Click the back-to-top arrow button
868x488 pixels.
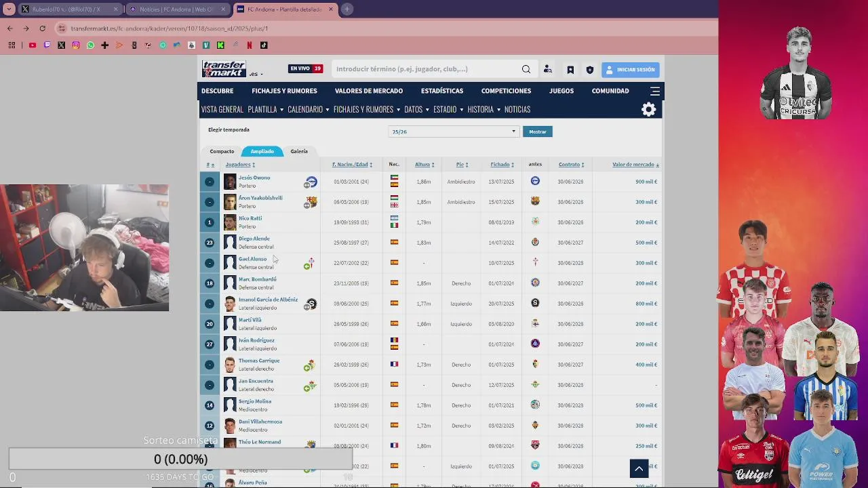[x=639, y=468]
